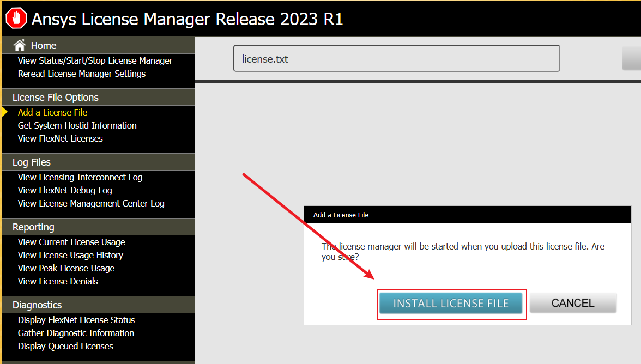Open View Peak License Usage

click(x=66, y=269)
